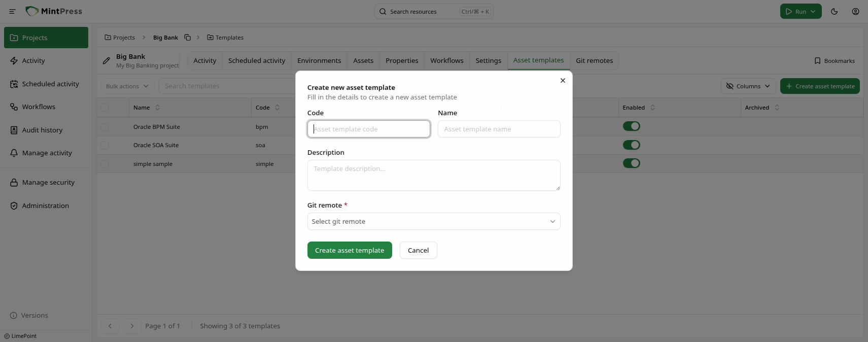Open Manage activity in the sidebar
868x342 pixels.
(x=46, y=153)
